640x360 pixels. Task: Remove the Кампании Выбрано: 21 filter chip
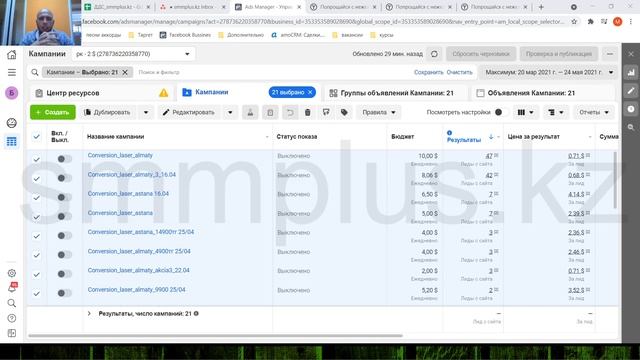(x=125, y=72)
